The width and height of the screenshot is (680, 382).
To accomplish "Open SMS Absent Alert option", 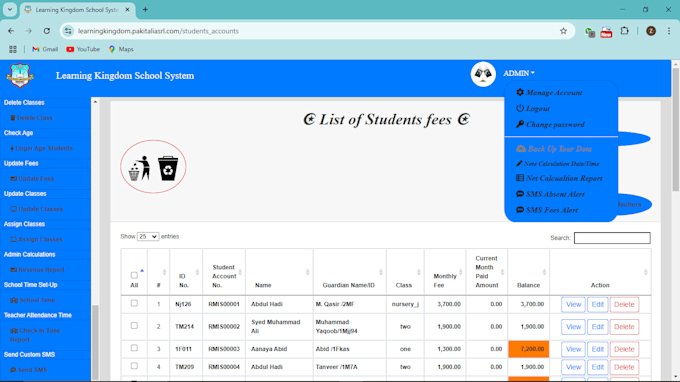I will 555,194.
